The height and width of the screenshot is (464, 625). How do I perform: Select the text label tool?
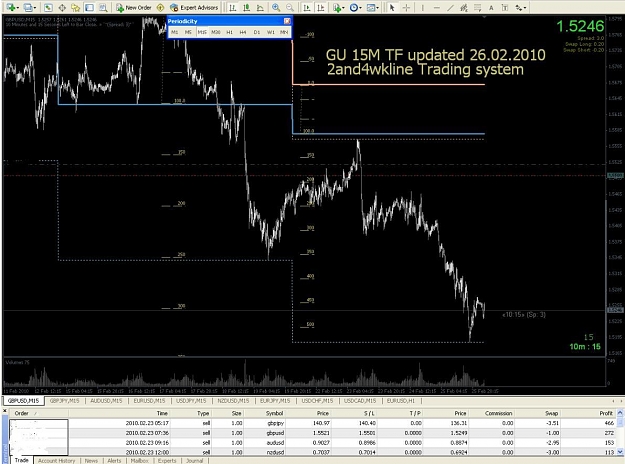[x=505, y=8]
